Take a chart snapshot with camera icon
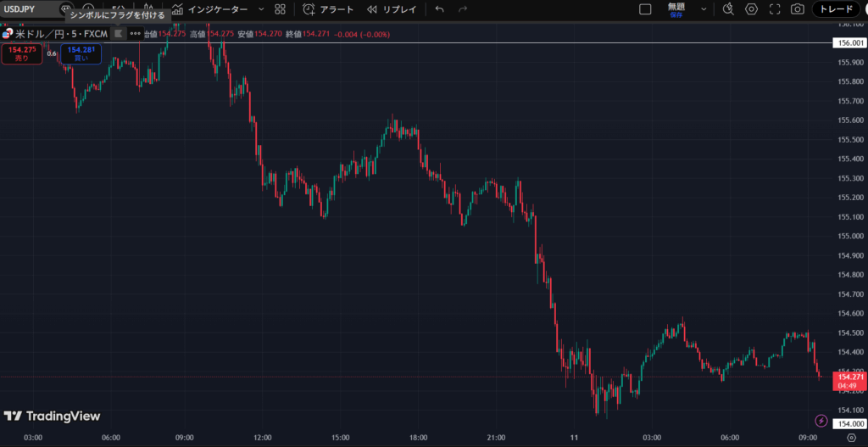This screenshot has width=868, height=447. pos(797,9)
